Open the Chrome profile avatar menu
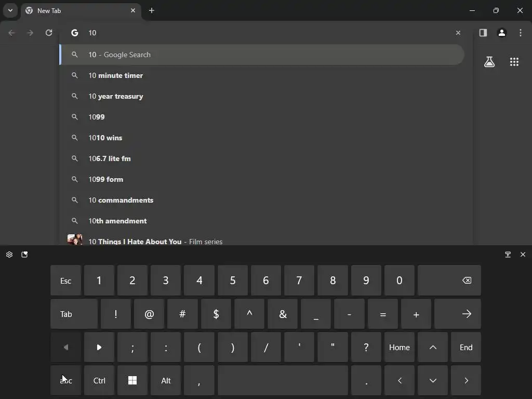Viewport: 532px width, 399px height. 502,33
